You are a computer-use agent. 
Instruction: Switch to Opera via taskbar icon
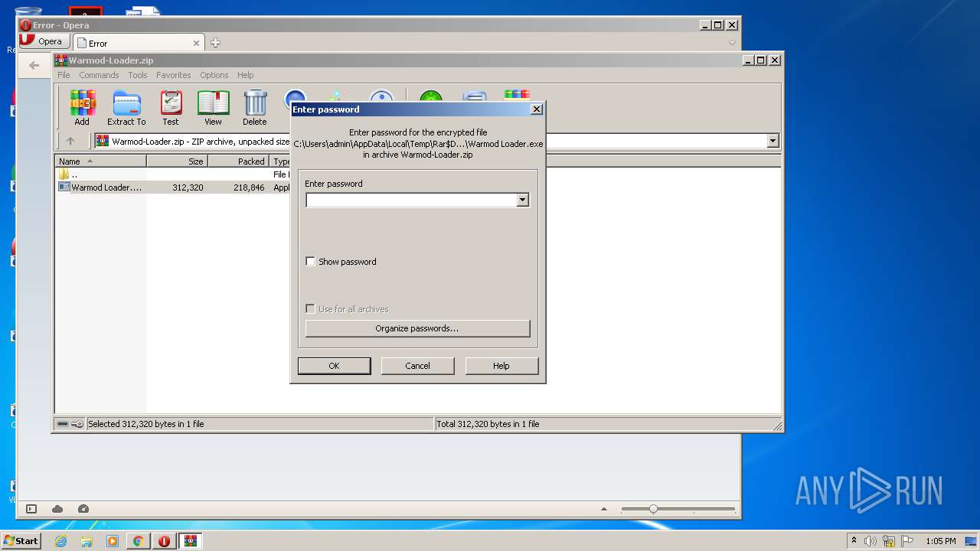click(x=164, y=541)
